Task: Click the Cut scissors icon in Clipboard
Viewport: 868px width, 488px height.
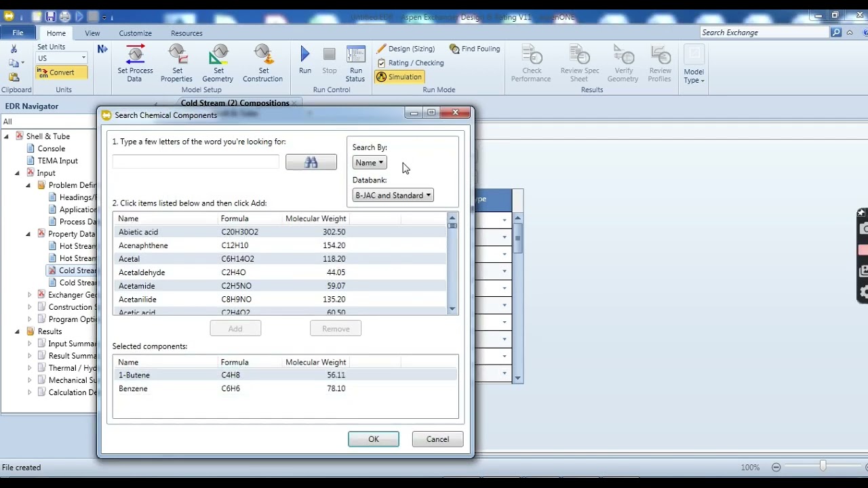Action: [14, 49]
